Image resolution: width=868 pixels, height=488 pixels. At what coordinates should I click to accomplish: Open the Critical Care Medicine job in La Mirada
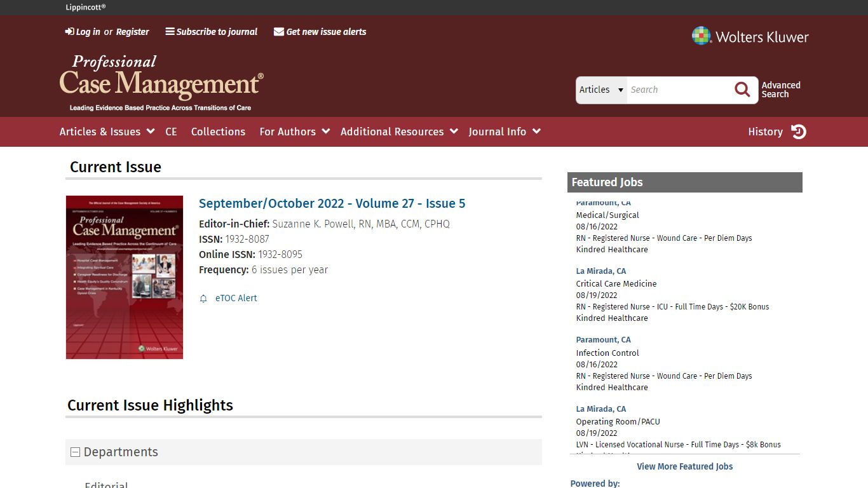point(616,284)
